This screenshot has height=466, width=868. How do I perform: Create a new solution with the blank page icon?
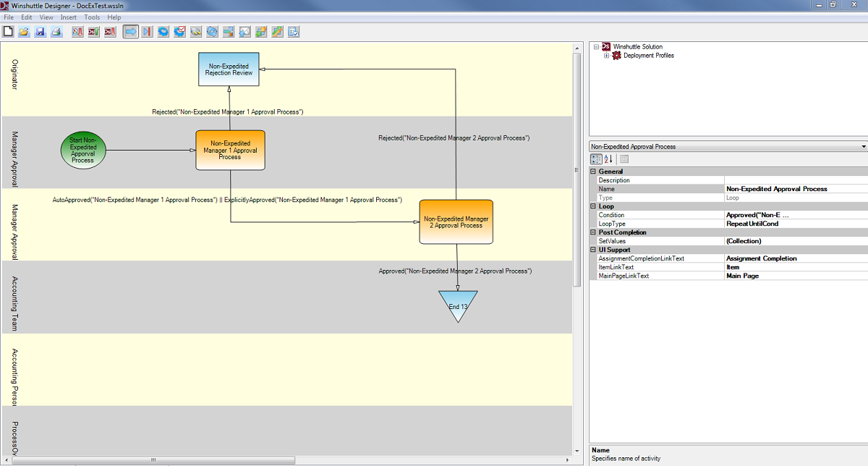click(x=8, y=32)
